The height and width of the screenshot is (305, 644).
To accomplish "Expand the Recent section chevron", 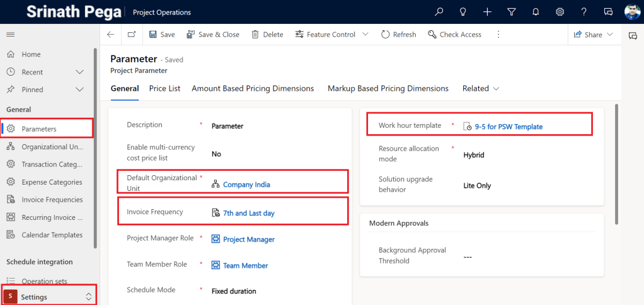I will point(79,72).
